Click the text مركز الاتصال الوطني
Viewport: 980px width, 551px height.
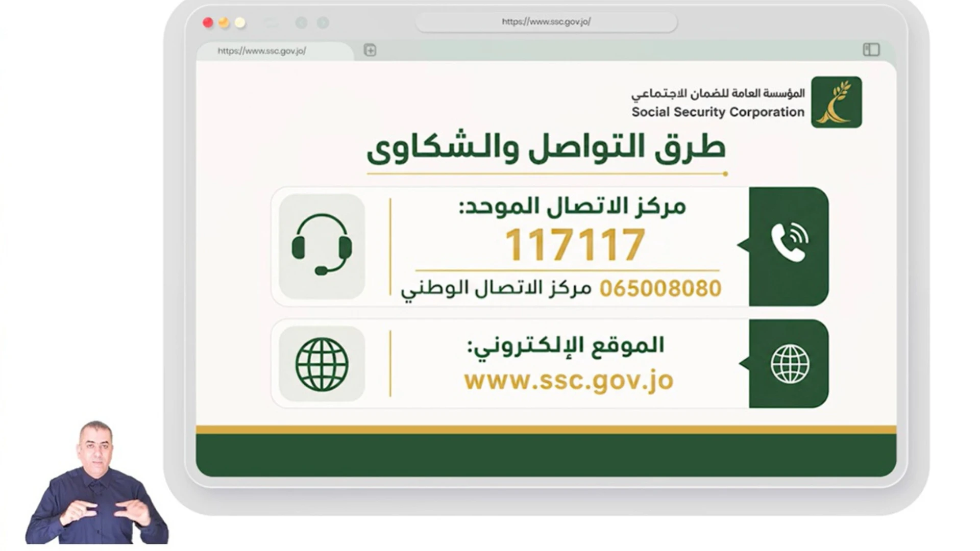pyautogui.click(x=496, y=289)
